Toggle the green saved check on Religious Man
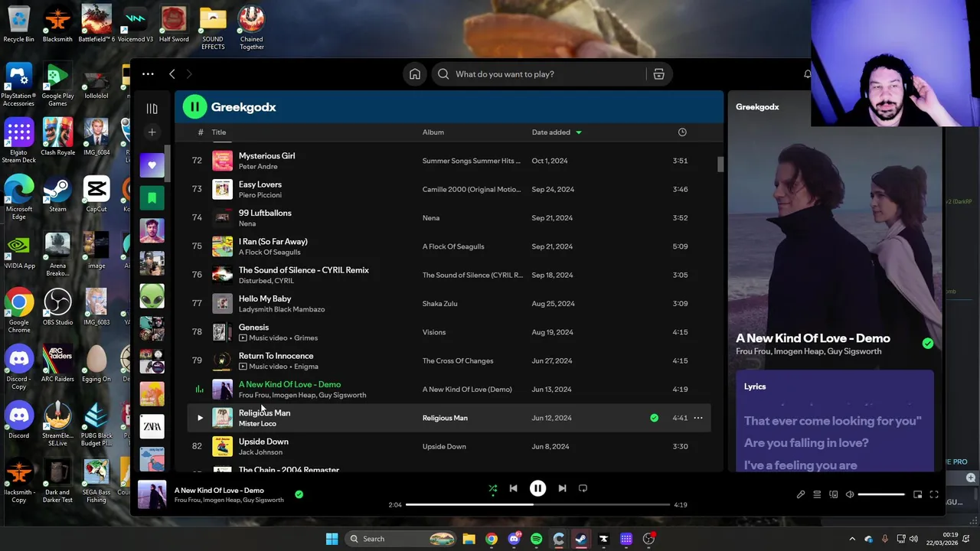 [654, 418]
